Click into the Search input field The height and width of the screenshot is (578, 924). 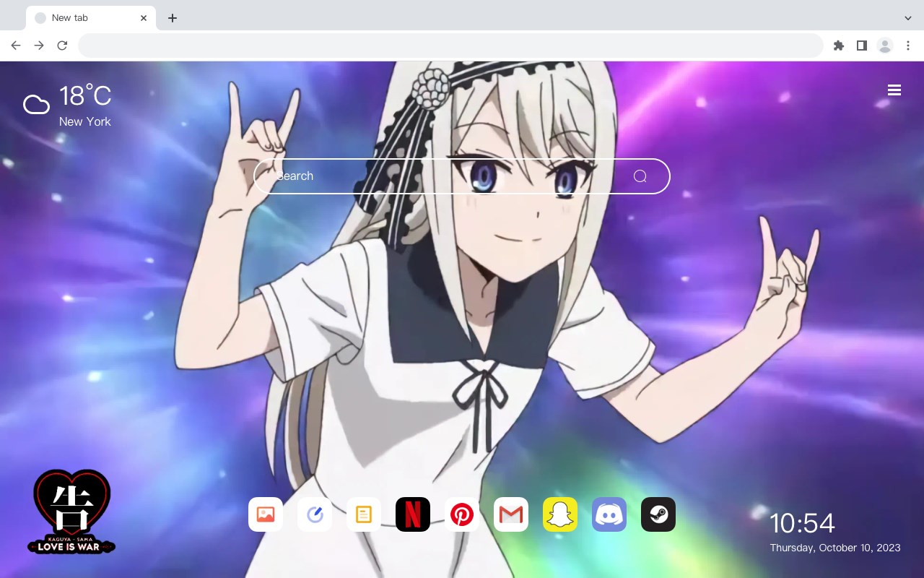tap(462, 176)
